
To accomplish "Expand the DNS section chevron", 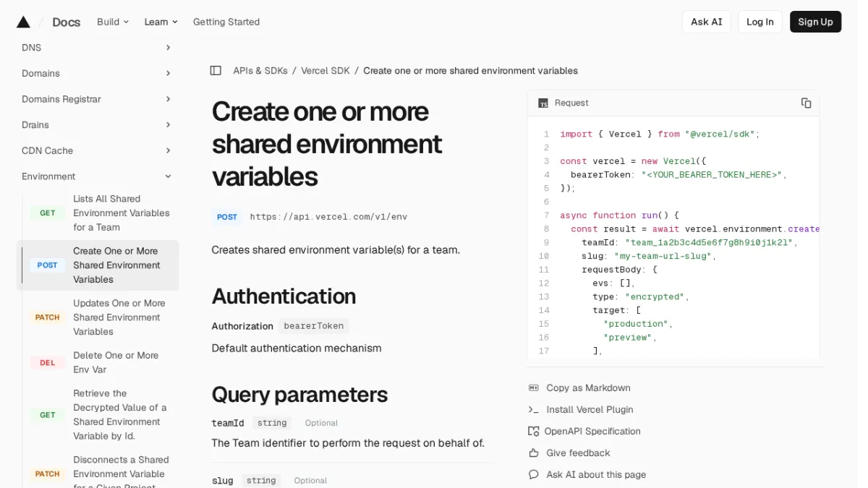I will click(168, 48).
